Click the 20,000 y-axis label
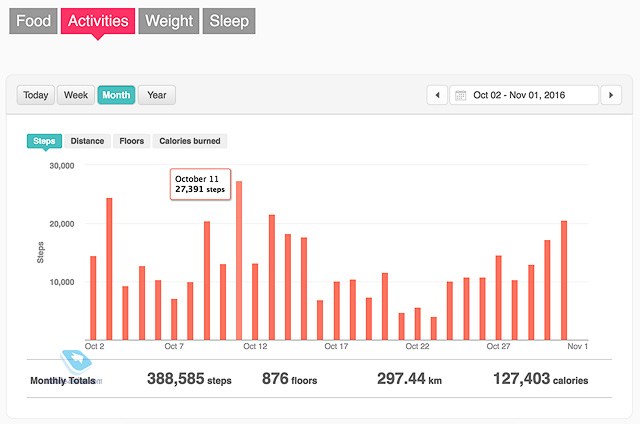Viewport: 640px width, 424px height. coord(62,224)
